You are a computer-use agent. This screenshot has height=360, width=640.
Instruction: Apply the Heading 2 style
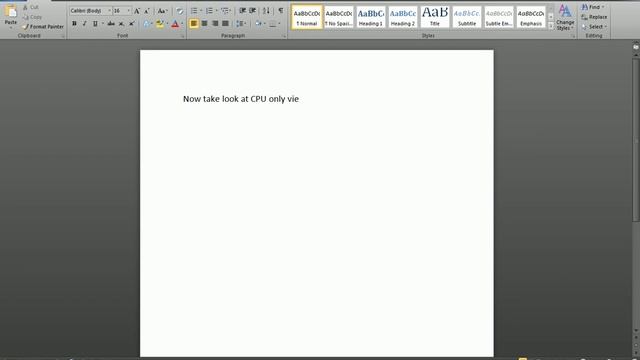[403, 17]
